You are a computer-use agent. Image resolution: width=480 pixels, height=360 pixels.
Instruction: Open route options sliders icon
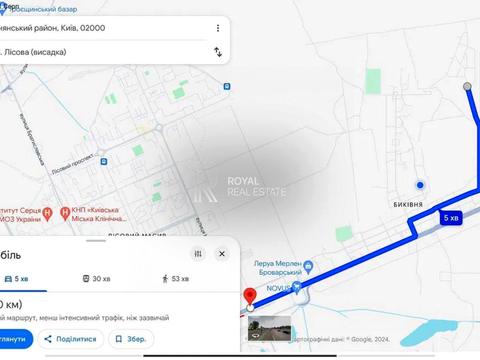pyautogui.click(x=198, y=254)
